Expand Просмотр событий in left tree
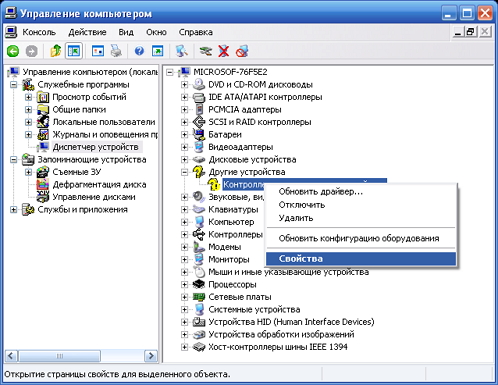The width and height of the screenshot is (498, 385). pyautogui.click(x=28, y=97)
